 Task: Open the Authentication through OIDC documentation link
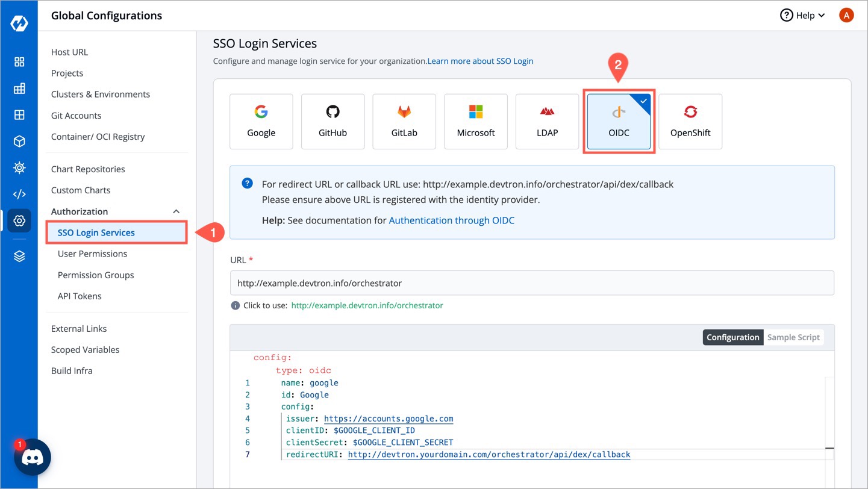tap(451, 220)
